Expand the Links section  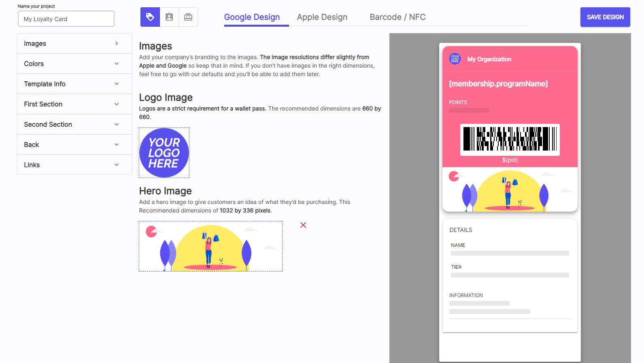74,165
